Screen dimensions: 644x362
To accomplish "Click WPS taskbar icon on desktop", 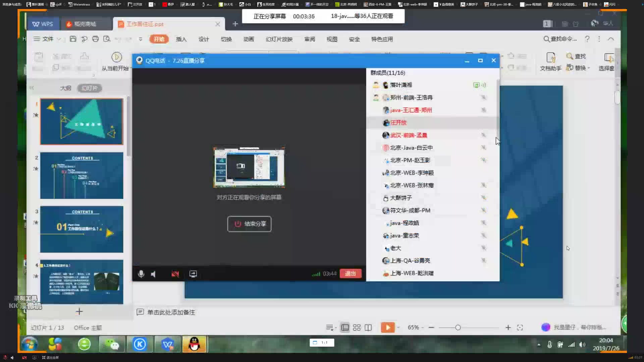I will [168, 344].
